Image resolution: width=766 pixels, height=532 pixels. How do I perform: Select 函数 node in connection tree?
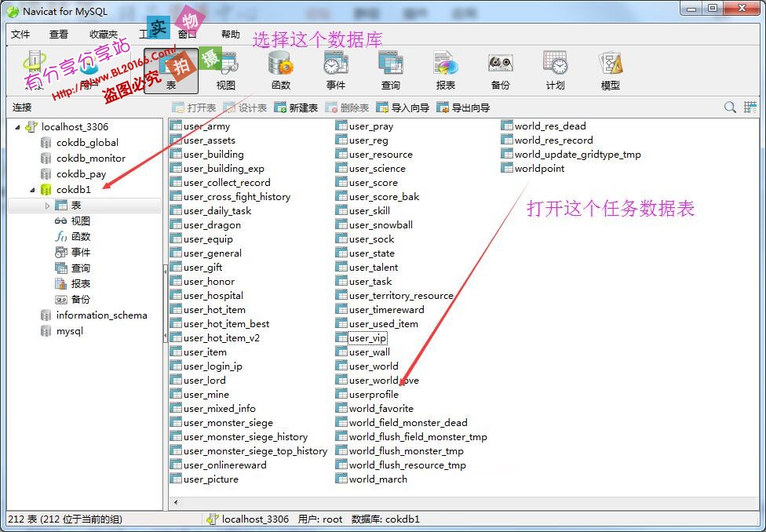point(73,236)
